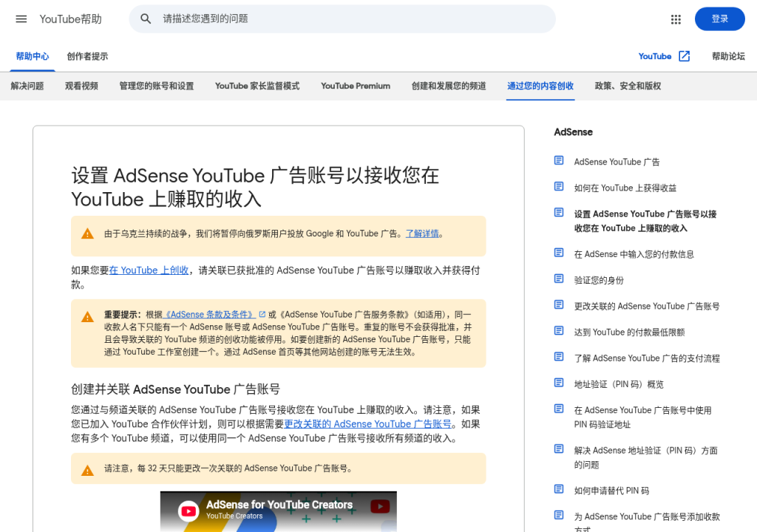Click the warning icon beside 重要提示
This screenshot has height=532, width=757.
87,317
